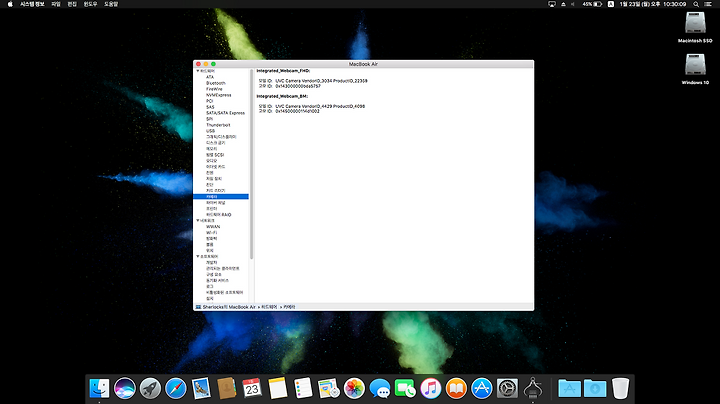720x404 pixels.
Task: Select Wi-Fi under network section
Action: pos(211,233)
